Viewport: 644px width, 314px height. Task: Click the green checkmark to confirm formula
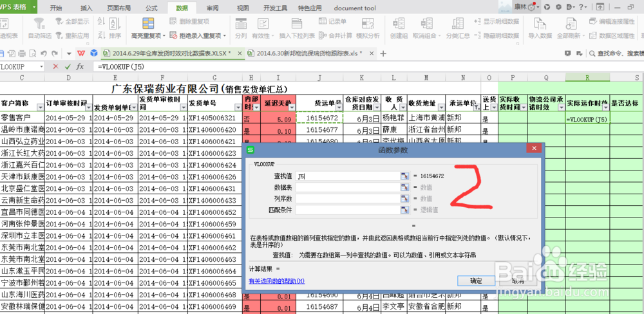pos(68,66)
